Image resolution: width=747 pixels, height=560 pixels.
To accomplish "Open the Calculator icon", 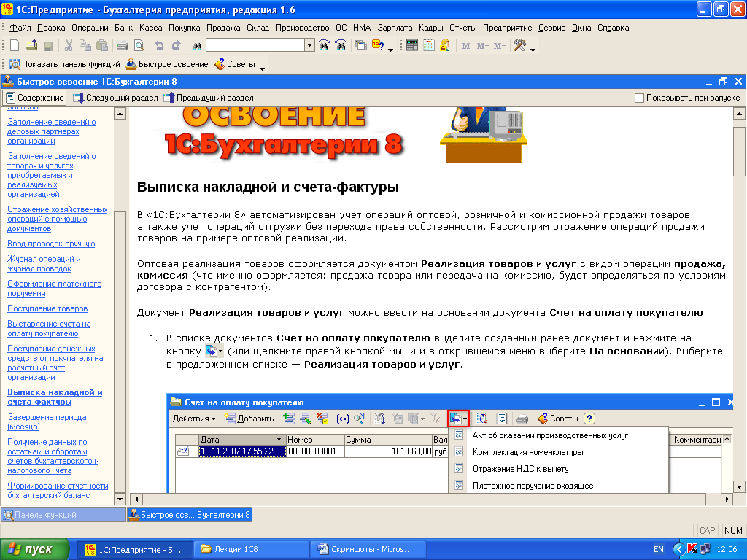I will (412, 46).
